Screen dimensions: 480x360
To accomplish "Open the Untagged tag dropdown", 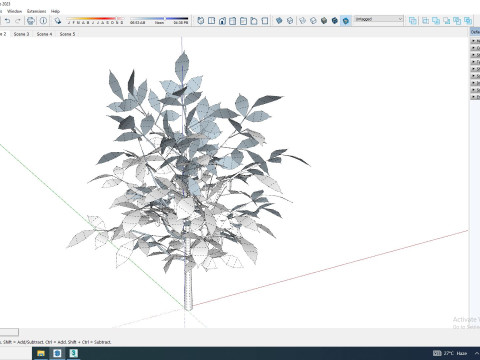I will coord(378,19).
